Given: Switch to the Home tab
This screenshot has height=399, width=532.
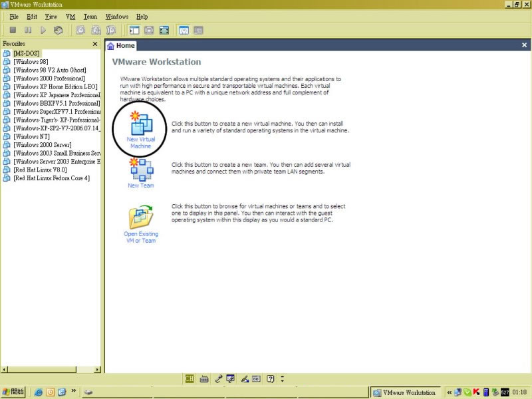Looking at the screenshot, I should (x=121, y=45).
